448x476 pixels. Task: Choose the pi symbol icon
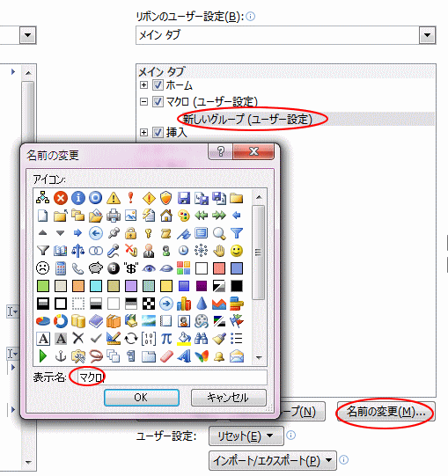click(x=166, y=338)
